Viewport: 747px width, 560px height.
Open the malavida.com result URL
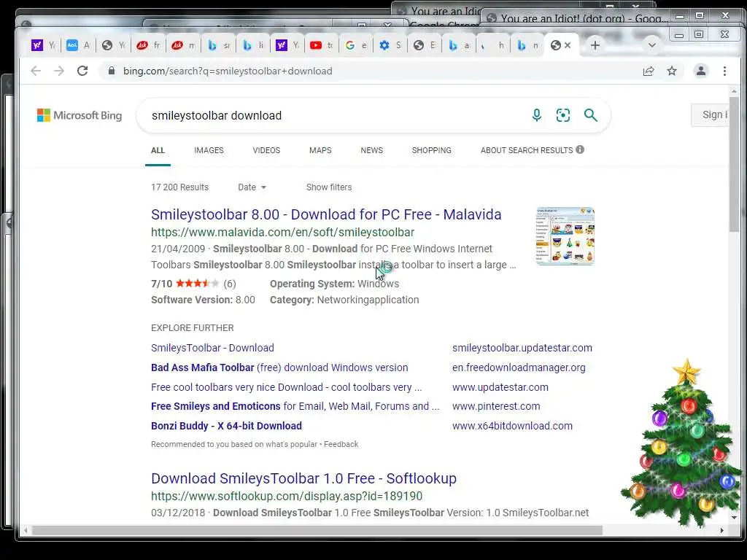(282, 233)
